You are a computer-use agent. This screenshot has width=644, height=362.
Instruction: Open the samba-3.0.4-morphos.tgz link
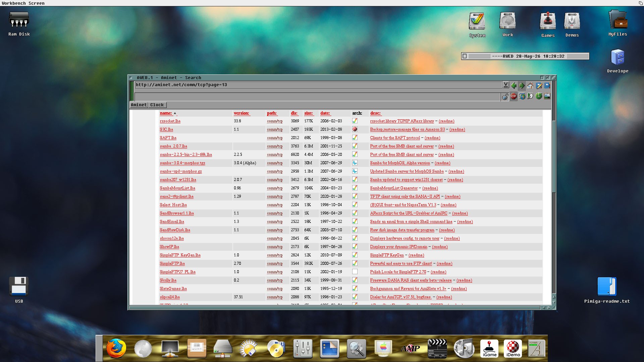tap(182, 163)
